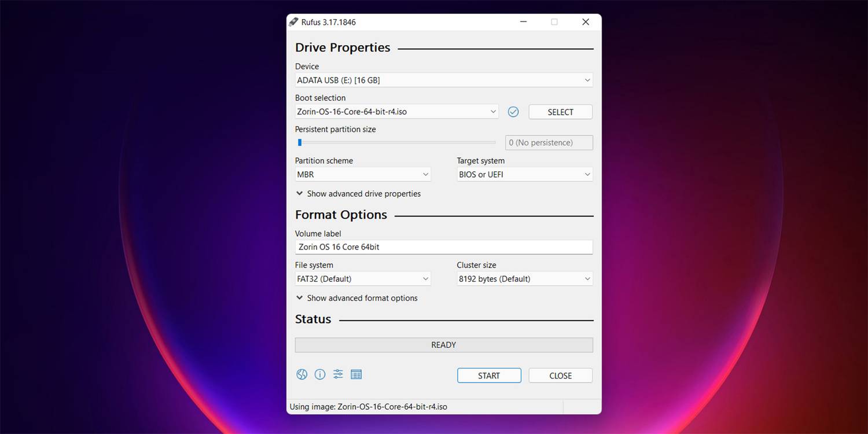This screenshot has width=868, height=434.
Task: Click the Rufus USB icon in title bar
Action: [x=293, y=22]
